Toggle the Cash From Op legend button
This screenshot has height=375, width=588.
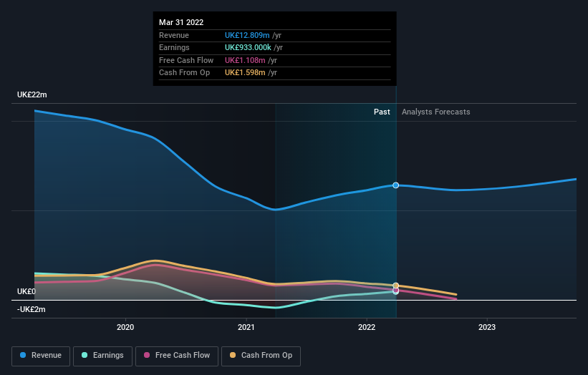(261, 356)
